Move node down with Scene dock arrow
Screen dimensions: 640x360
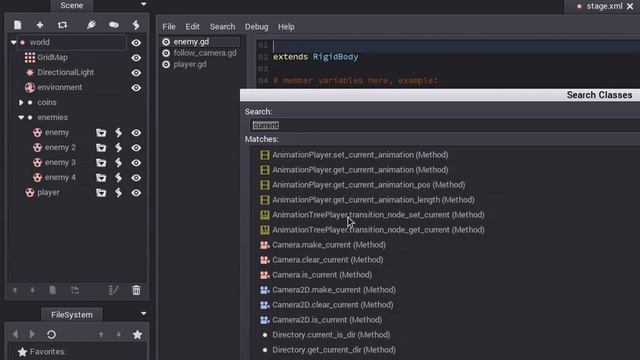click(x=32, y=290)
